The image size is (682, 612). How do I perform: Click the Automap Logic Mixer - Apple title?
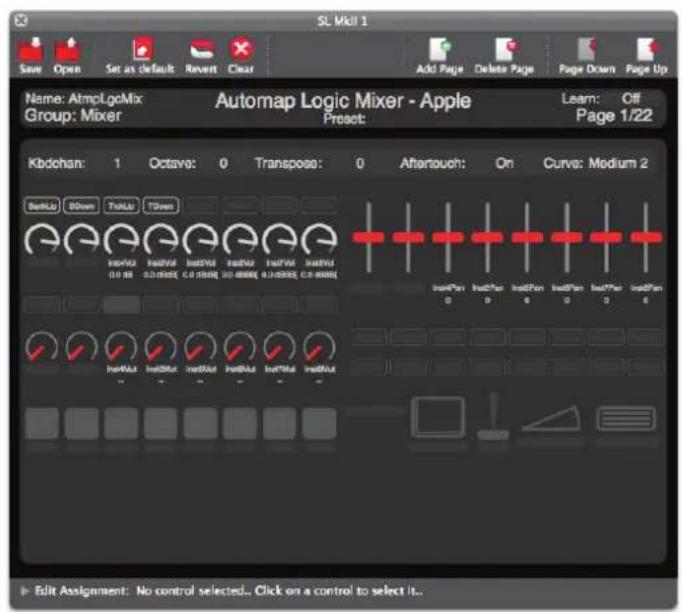click(343, 101)
